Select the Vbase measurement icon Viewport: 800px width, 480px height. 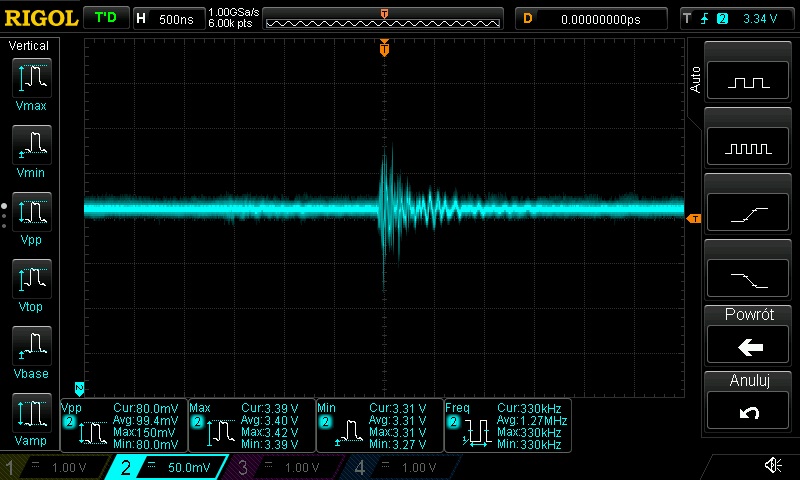pos(32,346)
